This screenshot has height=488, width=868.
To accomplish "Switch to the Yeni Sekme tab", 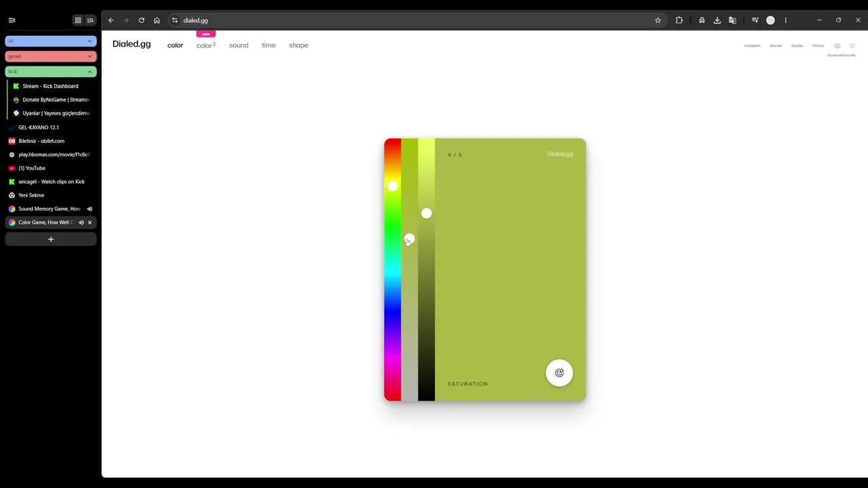I will [51, 195].
